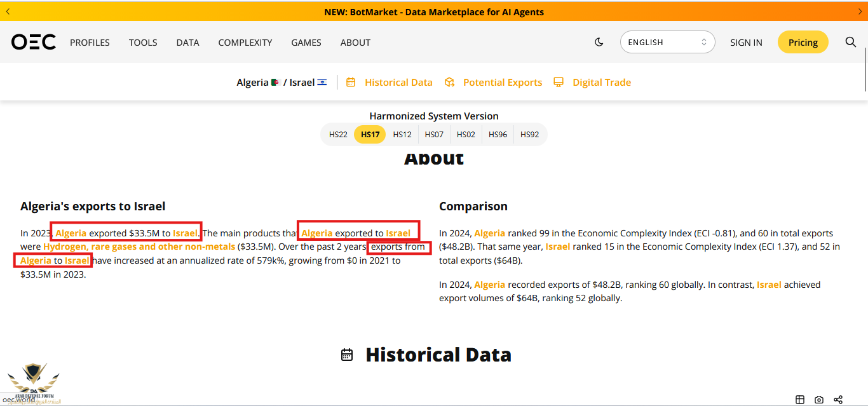Click the BotMarket announcement banner
Viewport: 868px width, 406px height.
tap(434, 11)
